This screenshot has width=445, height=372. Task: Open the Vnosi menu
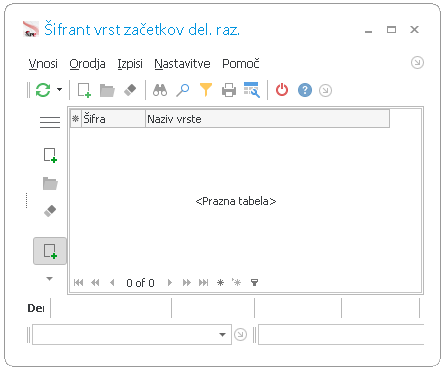point(43,63)
